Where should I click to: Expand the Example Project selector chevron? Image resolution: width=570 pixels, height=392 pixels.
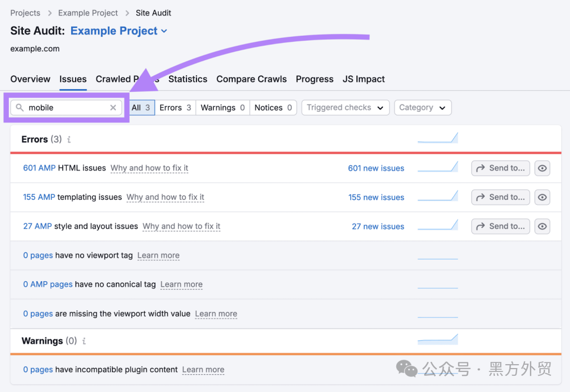[x=164, y=31]
